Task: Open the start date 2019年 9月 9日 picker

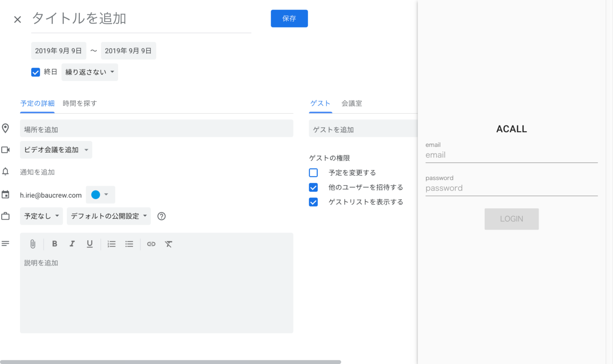Action: [59, 51]
